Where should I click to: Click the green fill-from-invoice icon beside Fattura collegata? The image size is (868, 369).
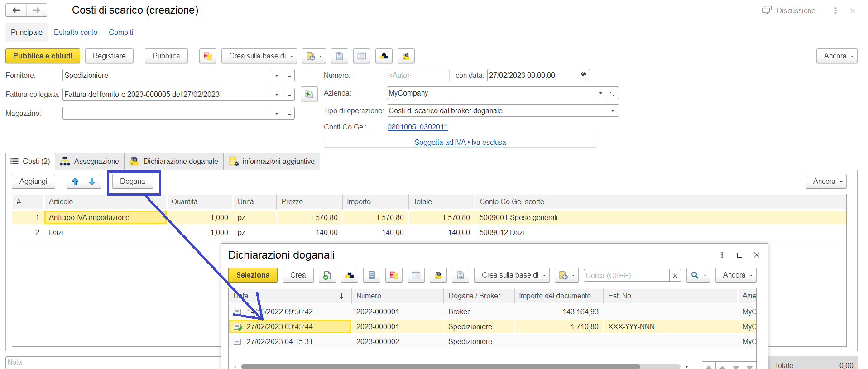[x=309, y=94]
